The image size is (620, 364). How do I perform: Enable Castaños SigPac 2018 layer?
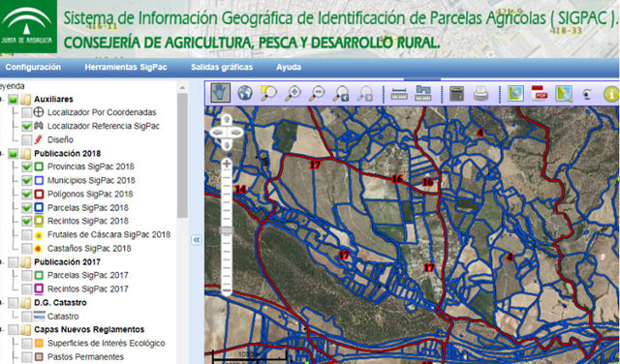tap(27, 248)
